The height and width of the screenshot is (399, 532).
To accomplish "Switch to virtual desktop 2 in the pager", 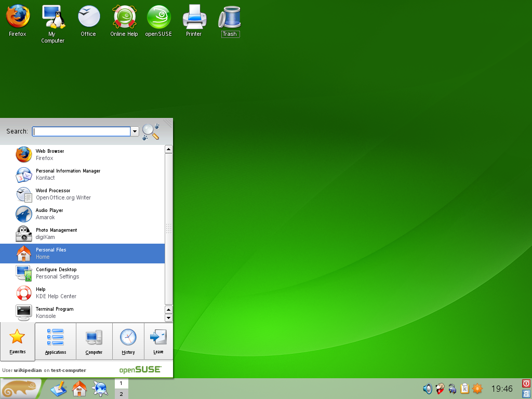I will coord(121,394).
